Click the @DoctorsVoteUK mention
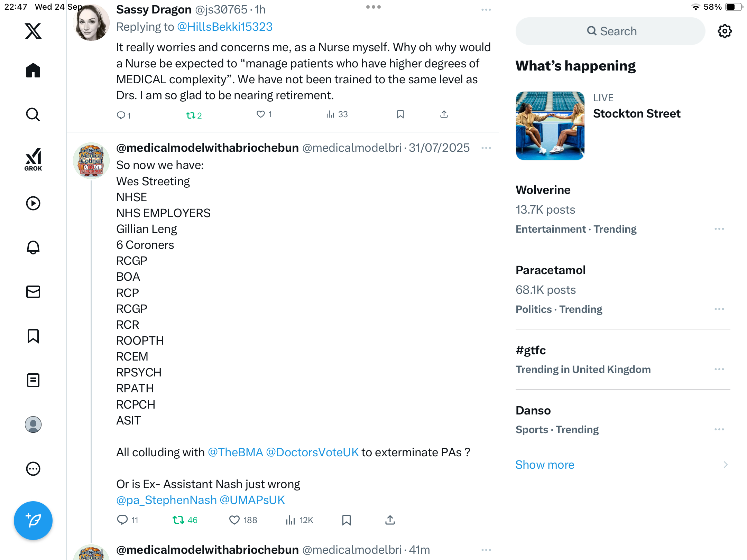Screen dimensions: 747x560 312,452
